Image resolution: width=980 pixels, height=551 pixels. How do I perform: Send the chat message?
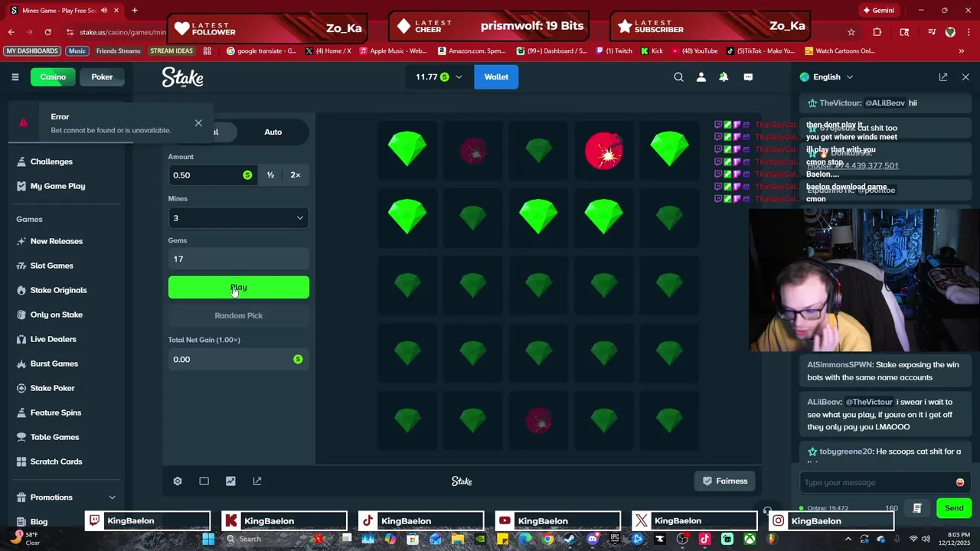(x=954, y=508)
